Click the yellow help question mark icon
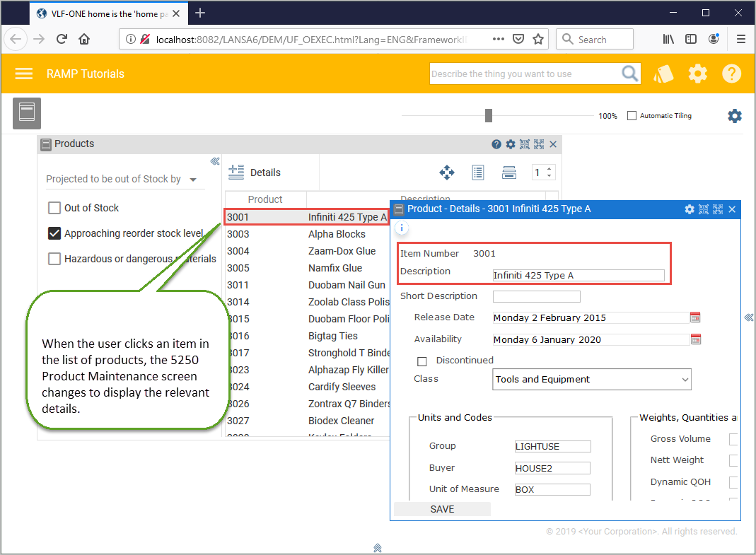 [731, 74]
